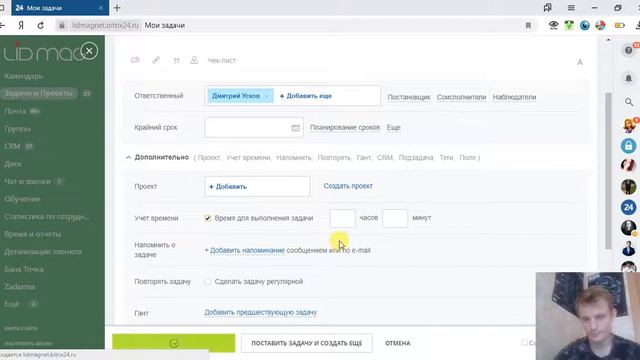
Task: Open CRM in the left sidebar
Action: (x=12, y=146)
